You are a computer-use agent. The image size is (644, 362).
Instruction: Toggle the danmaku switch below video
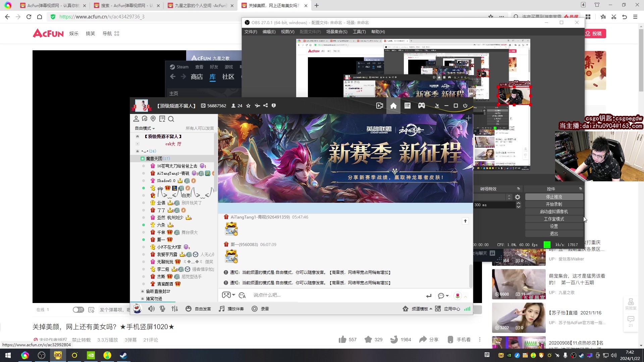pos(78,310)
